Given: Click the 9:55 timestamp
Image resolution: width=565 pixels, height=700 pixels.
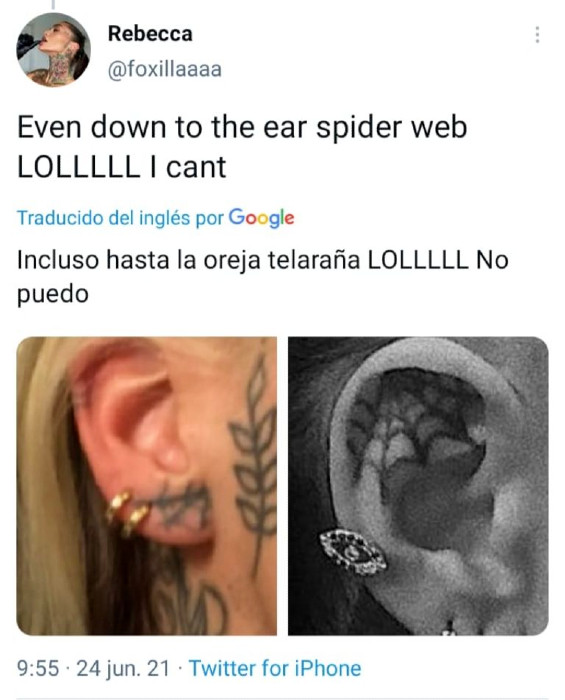Looking at the screenshot, I should (38, 669).
